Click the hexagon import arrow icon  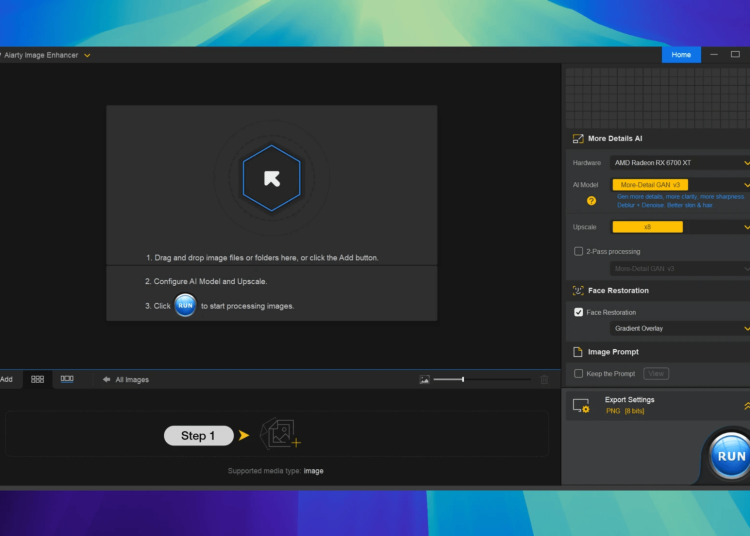(x=271, y=178)
